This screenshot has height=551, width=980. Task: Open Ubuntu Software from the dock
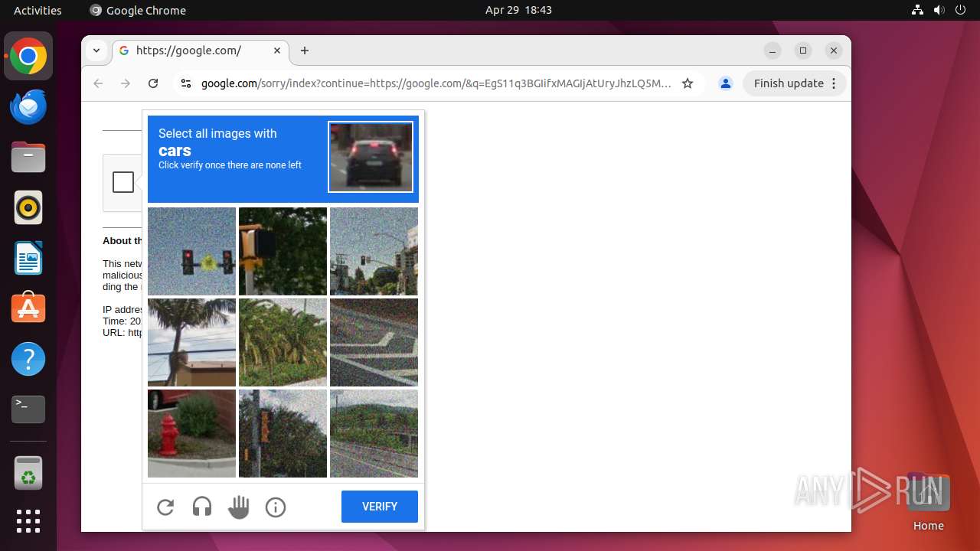28,308
